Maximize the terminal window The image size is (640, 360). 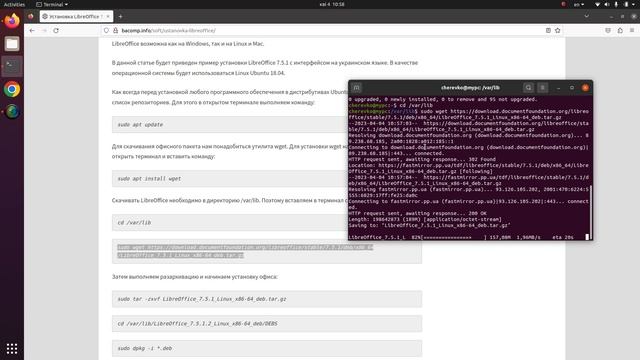(x=572, y=88)
